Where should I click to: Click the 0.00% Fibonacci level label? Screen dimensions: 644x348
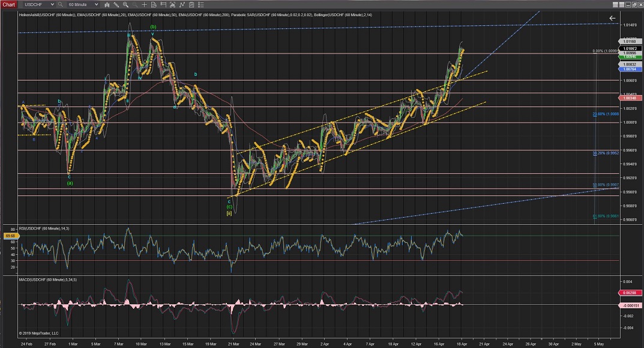(604, 52)
